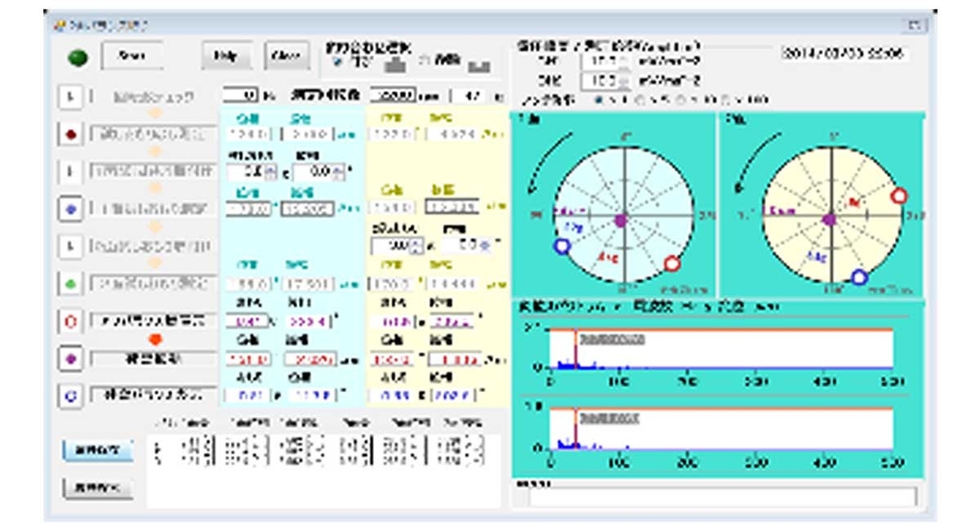Click the red ring step button
The image size is (980, 531).
pos(71,321)
